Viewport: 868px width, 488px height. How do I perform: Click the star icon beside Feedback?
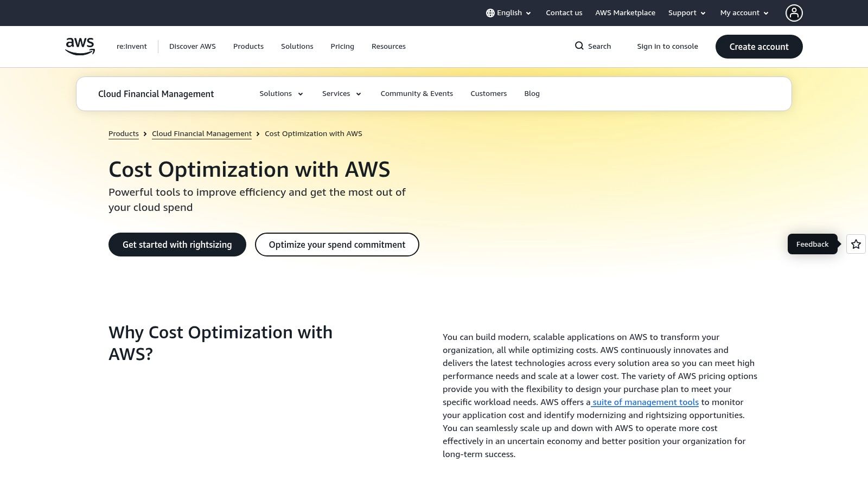pos(856,244)
